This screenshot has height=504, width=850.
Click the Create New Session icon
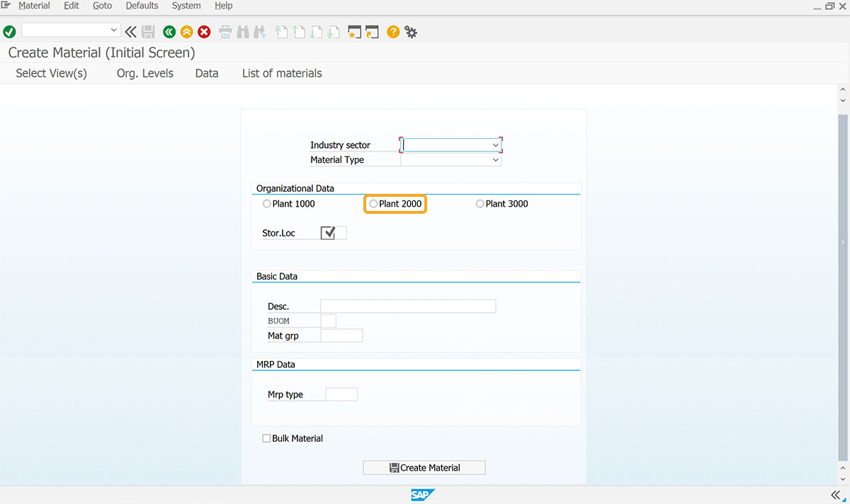355,32
